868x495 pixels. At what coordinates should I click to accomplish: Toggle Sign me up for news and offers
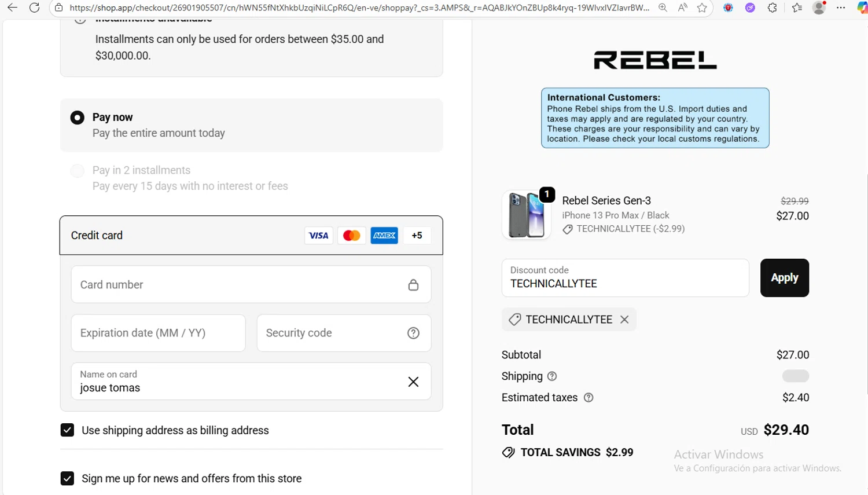click(67, 478)
